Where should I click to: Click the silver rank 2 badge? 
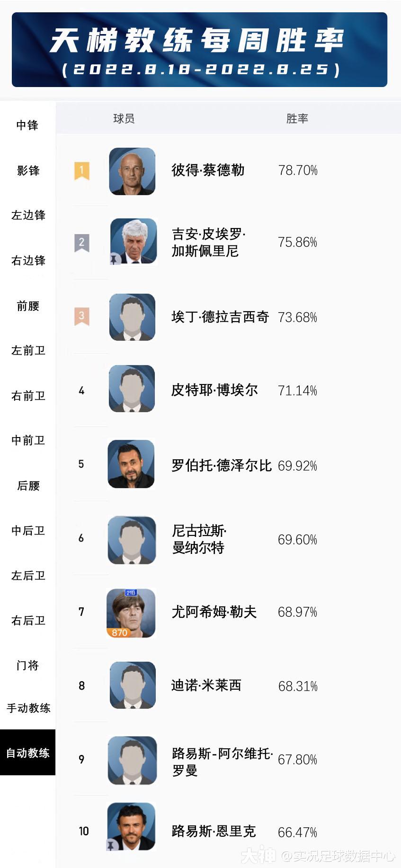point(81,243)
